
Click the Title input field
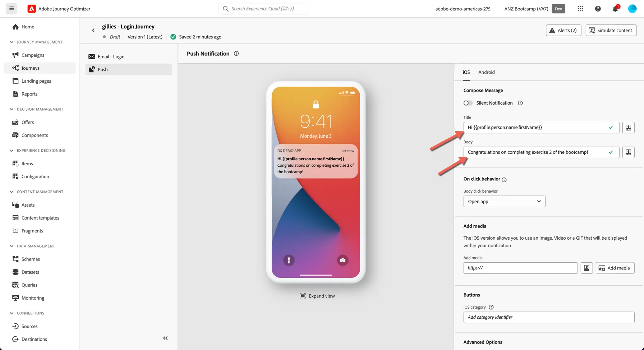point(541,128)
